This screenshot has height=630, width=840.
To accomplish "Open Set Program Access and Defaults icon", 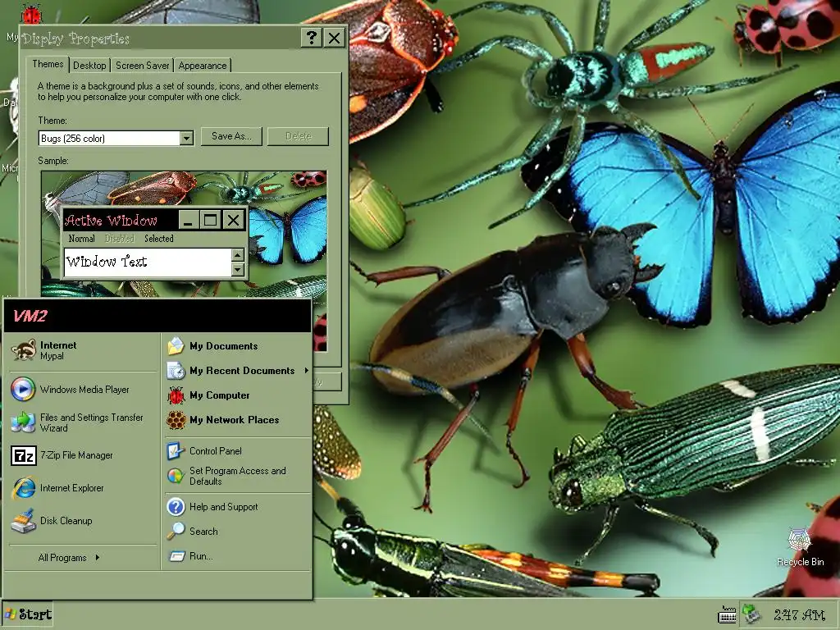I will coord(176,476).
